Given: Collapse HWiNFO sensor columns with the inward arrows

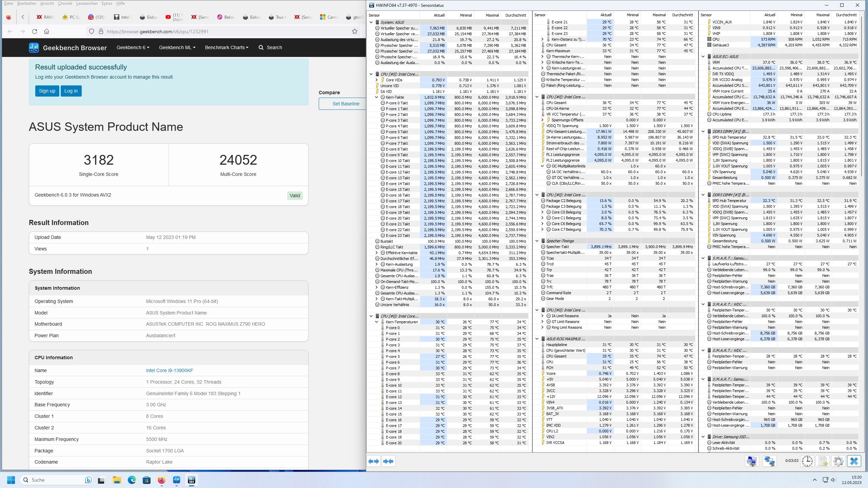Looking at the screenshot, I should [x=388, y=461].
